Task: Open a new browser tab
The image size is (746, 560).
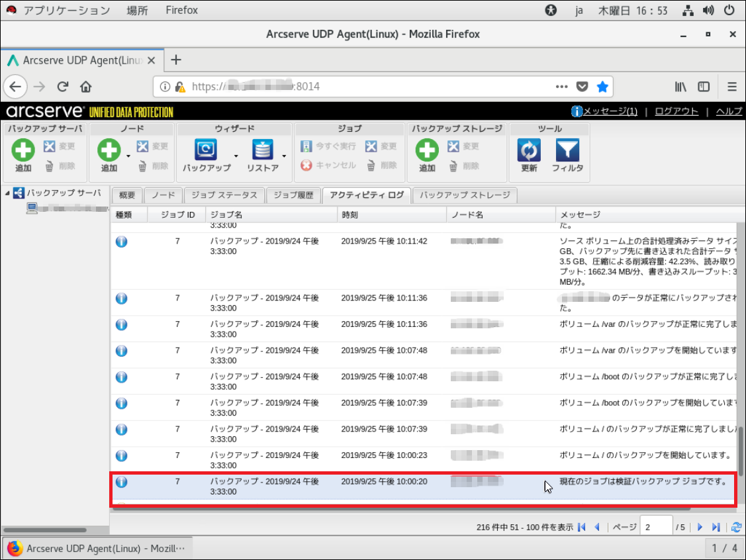Action: coord(176,60)
